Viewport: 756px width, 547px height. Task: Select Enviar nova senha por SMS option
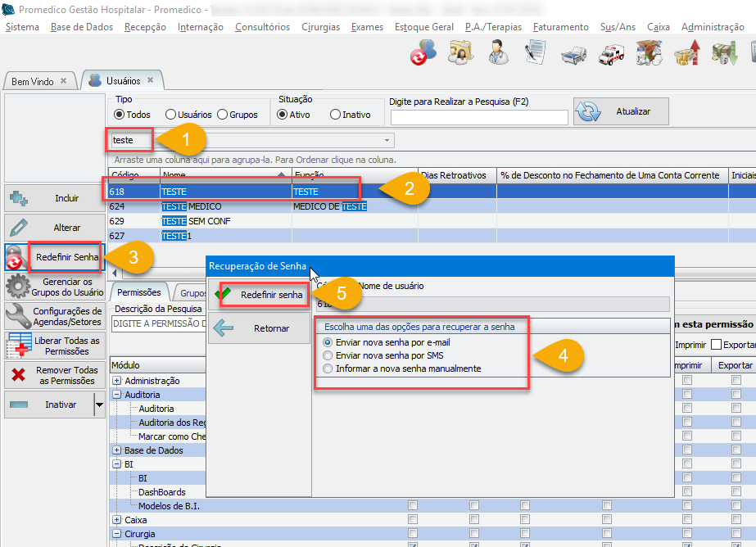pos(328,355)
